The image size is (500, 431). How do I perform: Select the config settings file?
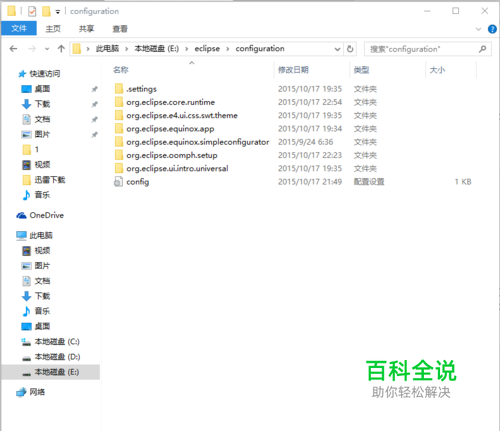(132, 182)
